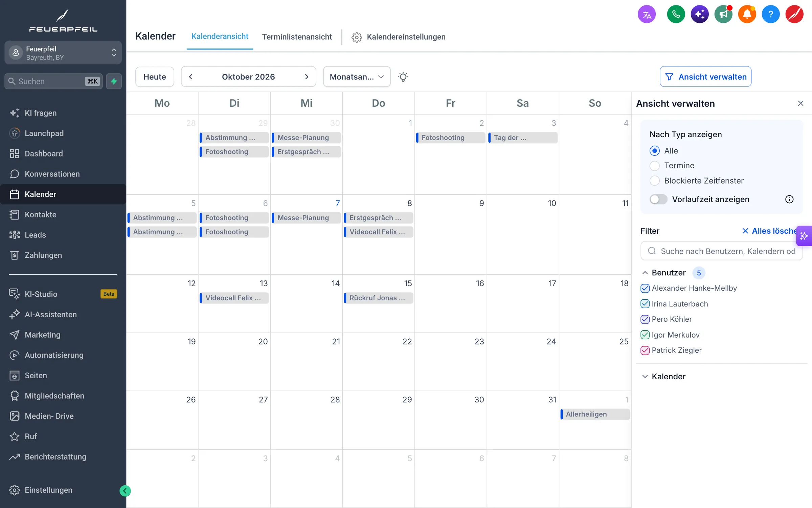Click the purple floating AI assistant tab

[804, 236]
